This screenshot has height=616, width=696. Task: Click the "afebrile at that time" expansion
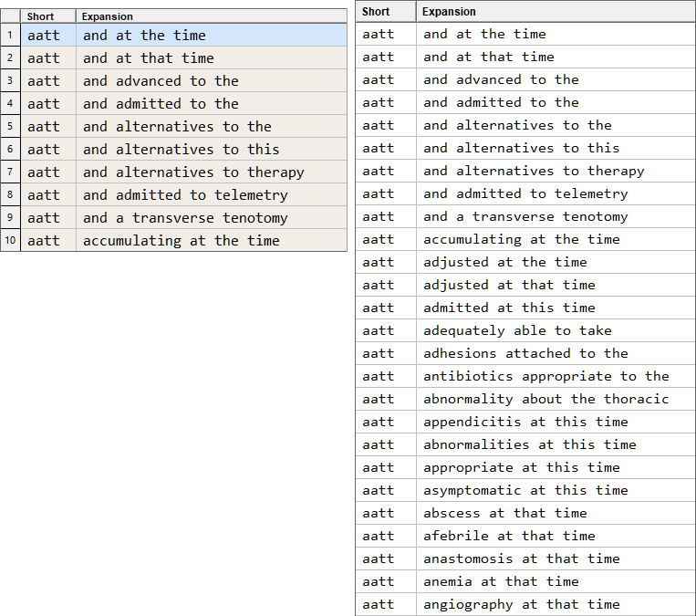click(x=509, y=536)
